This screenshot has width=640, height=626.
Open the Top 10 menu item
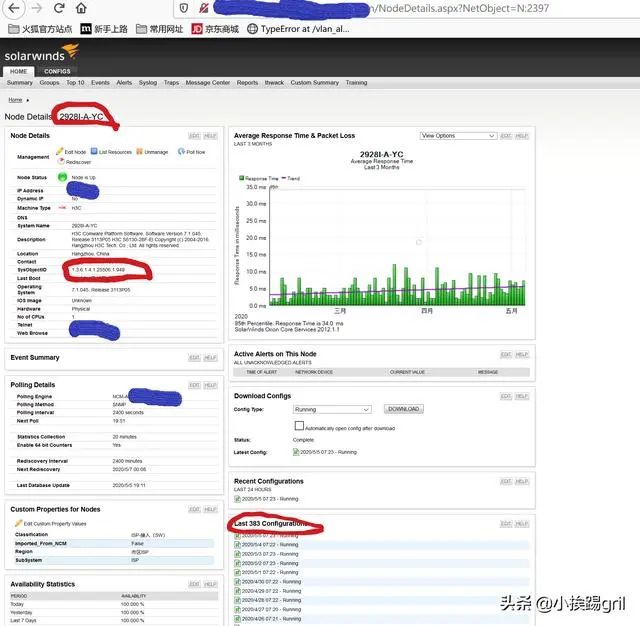75,83
